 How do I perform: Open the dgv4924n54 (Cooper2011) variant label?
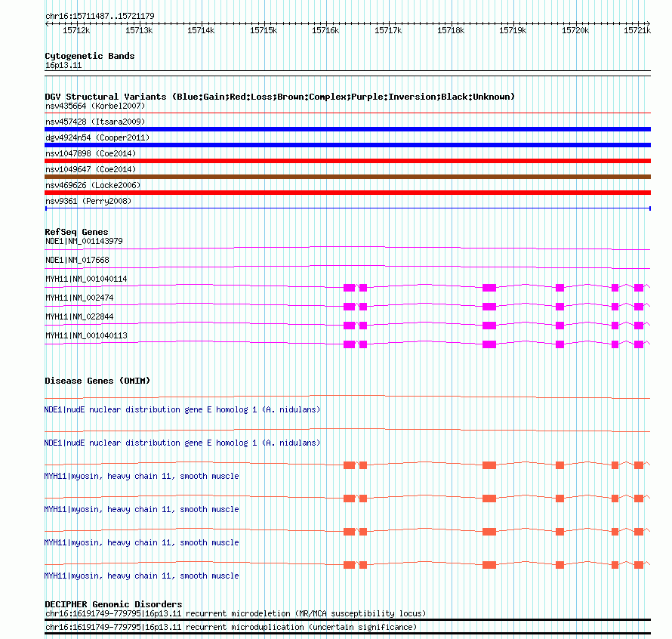point(97,137)
